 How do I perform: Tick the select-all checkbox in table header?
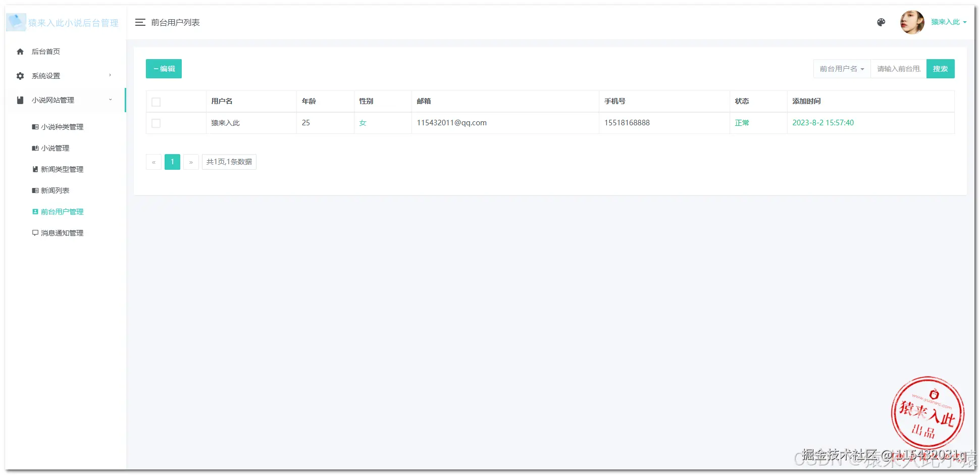[x=156, y=102]
